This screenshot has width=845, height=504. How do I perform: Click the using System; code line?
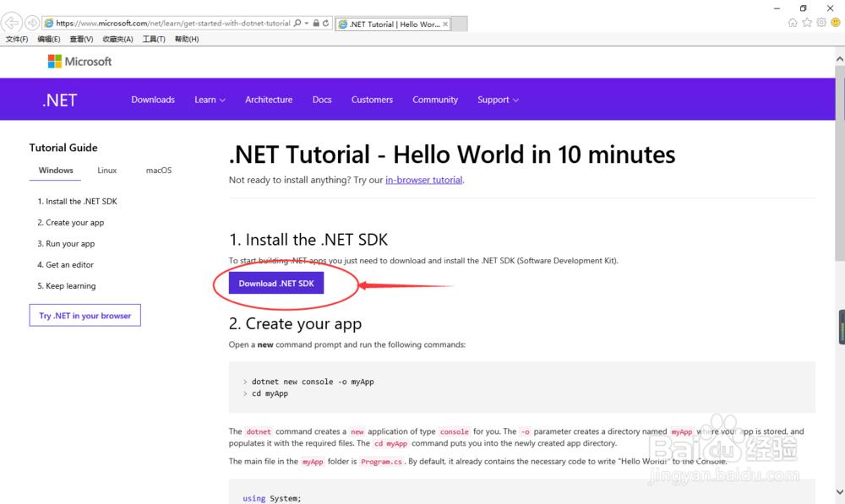click(x=271, y=498)
